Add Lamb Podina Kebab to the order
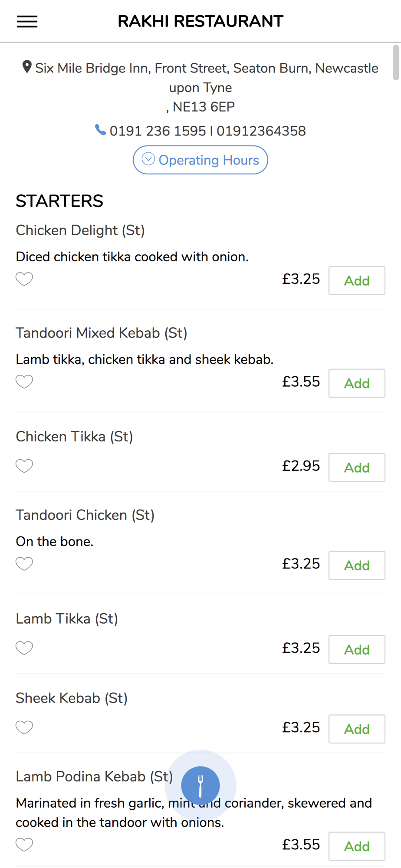This screenshot has width=401, height=868. pos(357,846)
